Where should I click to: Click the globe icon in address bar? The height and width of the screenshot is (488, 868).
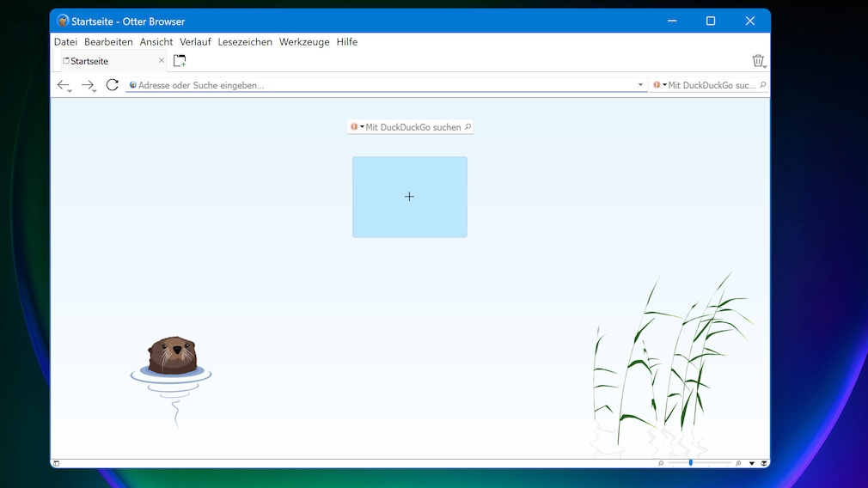[x=133, y=85]
